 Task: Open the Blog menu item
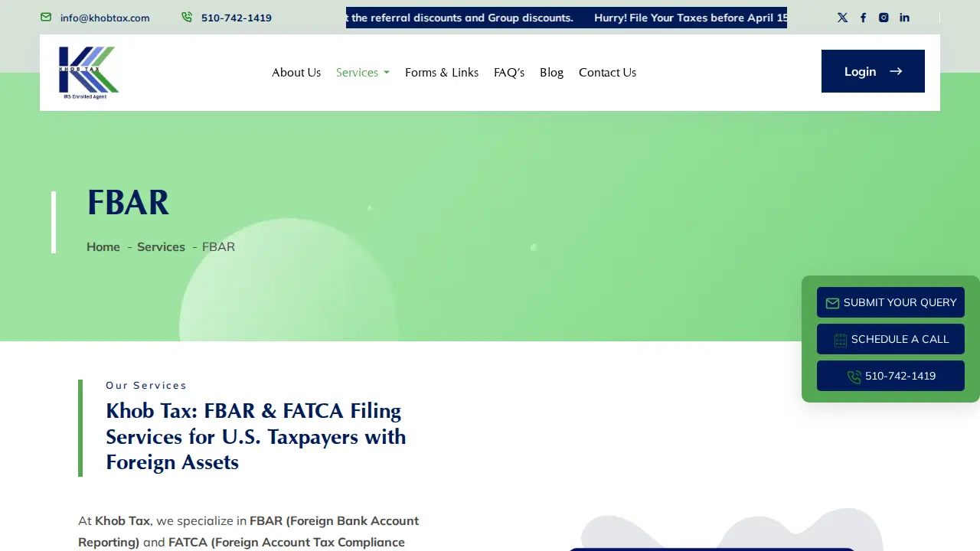551,73
